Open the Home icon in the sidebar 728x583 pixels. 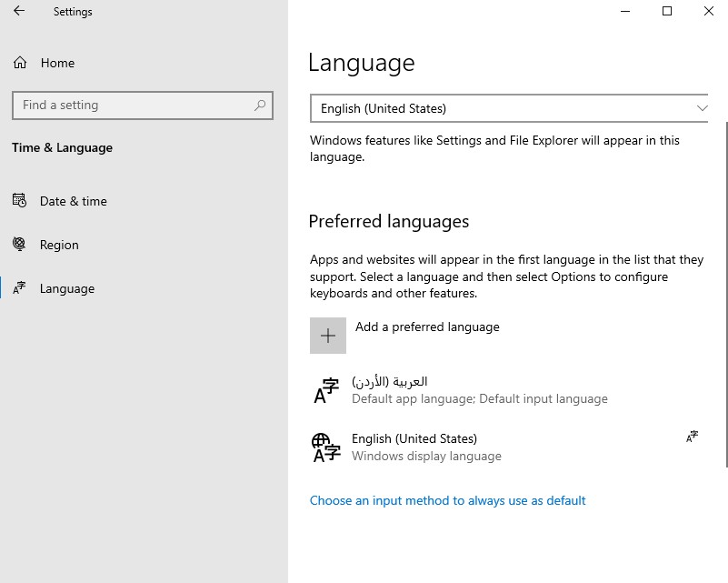click(x=20, y=62)
